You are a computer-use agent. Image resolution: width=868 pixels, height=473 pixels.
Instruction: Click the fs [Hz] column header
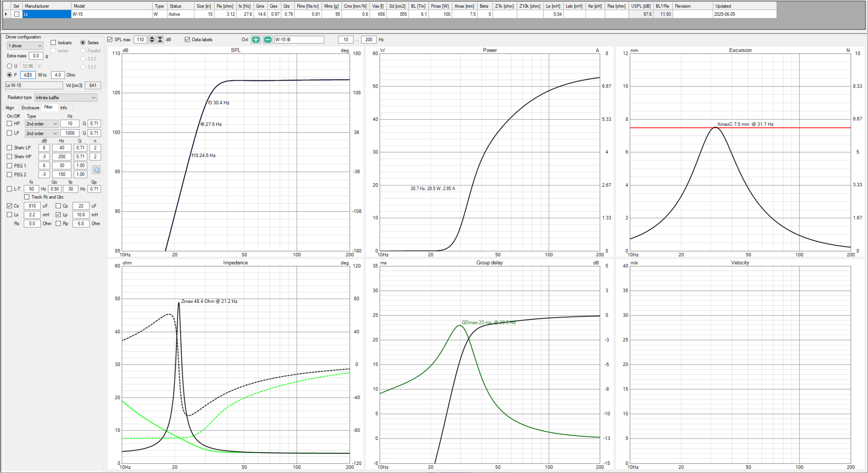coord(245,6)
